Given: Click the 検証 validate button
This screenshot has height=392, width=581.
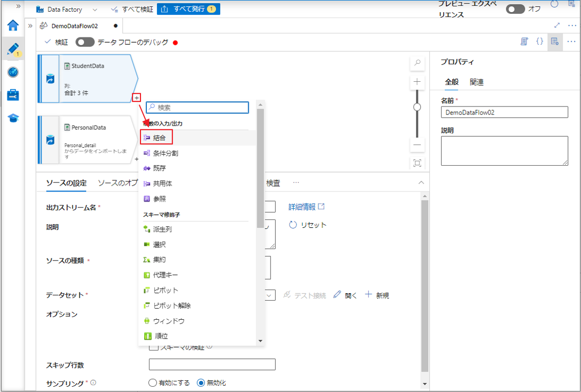Looking at the screenshot, I should coord(57,42).
